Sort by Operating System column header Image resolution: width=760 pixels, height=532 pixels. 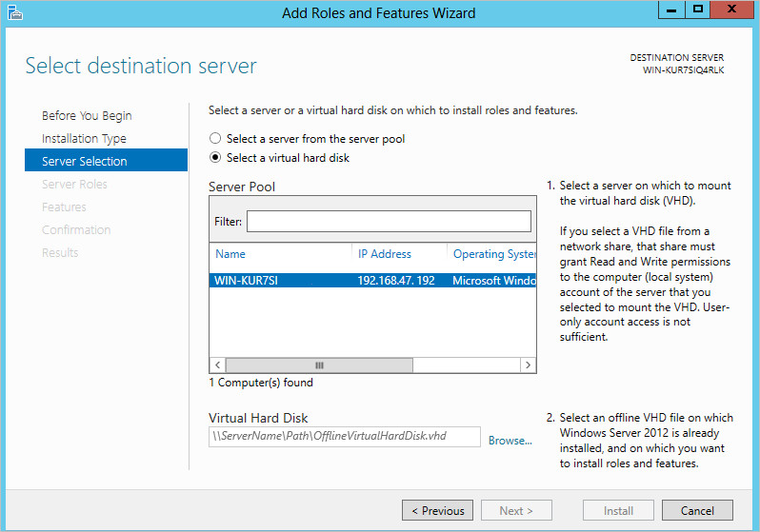click(493, 254)
